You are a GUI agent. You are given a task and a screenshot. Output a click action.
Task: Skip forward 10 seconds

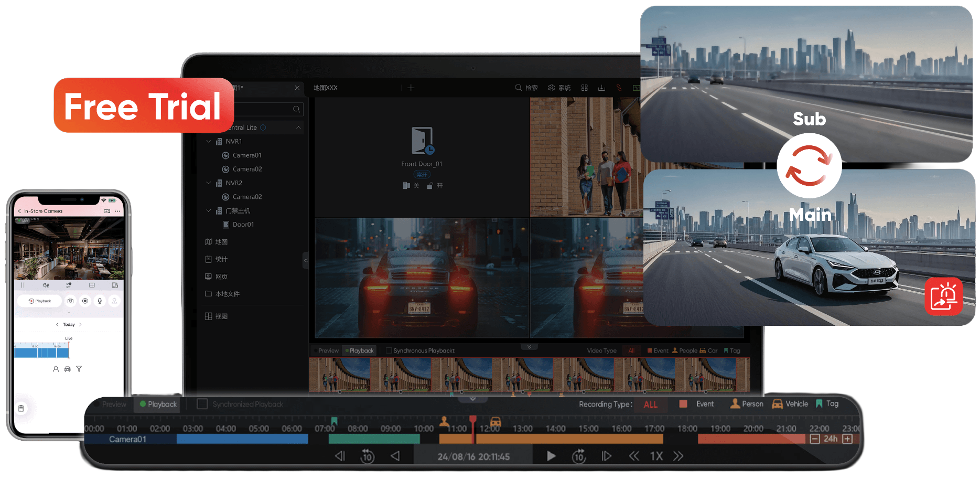tap(579, 456)
